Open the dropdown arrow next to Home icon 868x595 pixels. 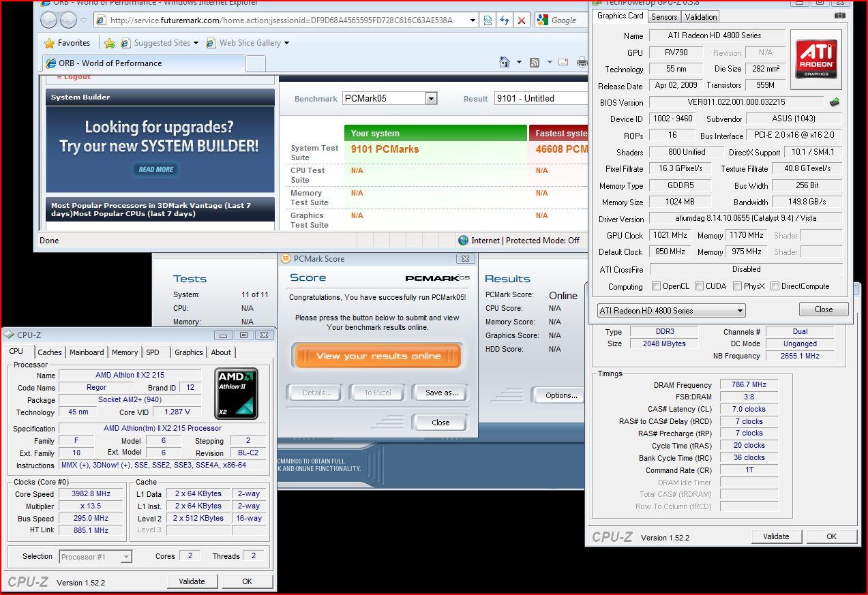[x=519, y=63]
